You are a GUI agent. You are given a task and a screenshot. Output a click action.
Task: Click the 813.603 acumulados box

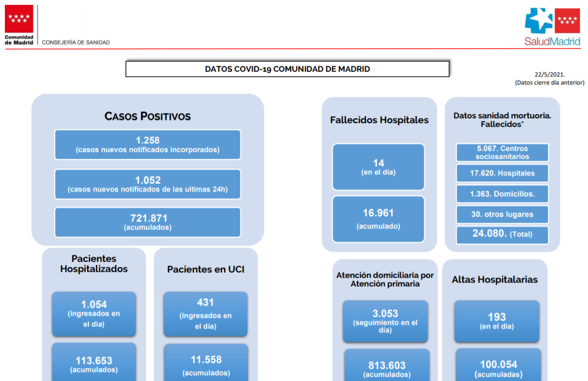point(387,365)
